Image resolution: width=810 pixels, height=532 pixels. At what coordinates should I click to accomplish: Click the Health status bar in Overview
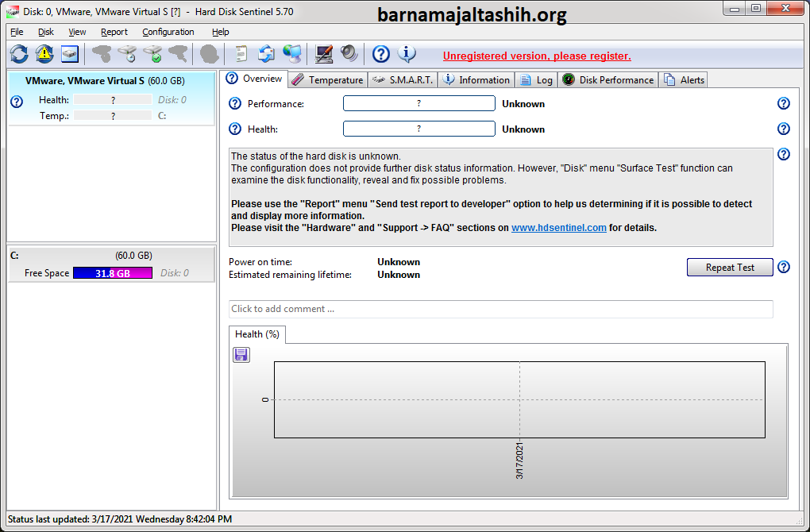click(419, 129)
